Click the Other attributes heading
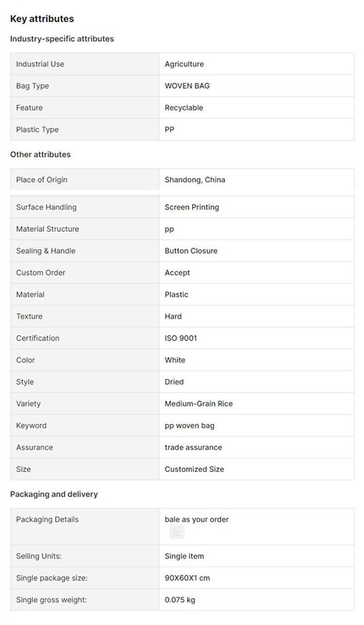 (41, 155)
